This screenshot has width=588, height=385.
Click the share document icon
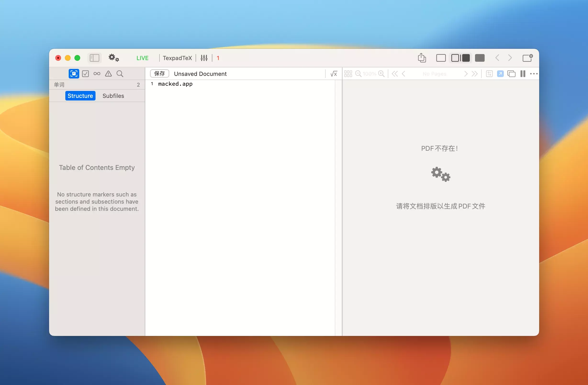[x=422, y=58]
